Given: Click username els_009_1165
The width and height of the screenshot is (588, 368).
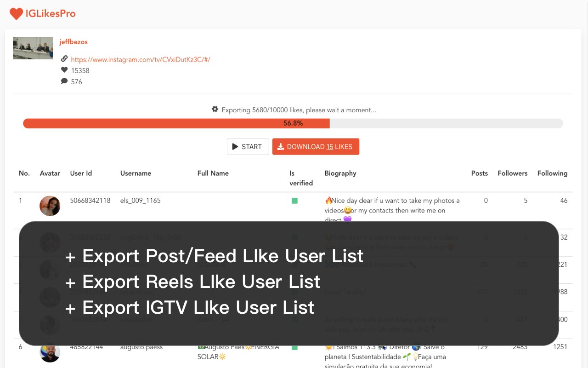Looking at the screenshot, I should 141,201.
